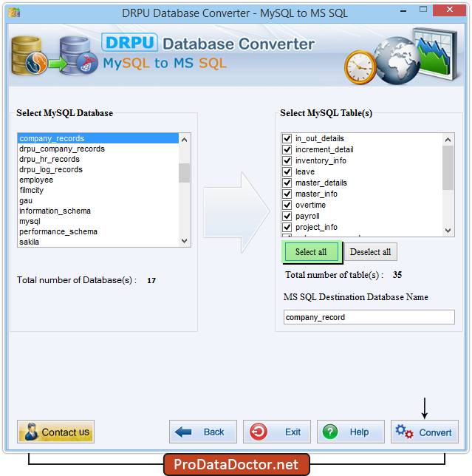This screenshot has height=476, width=472.
Task: Uncheck the increment_detail table checkbox
Action: click(287, 149)
